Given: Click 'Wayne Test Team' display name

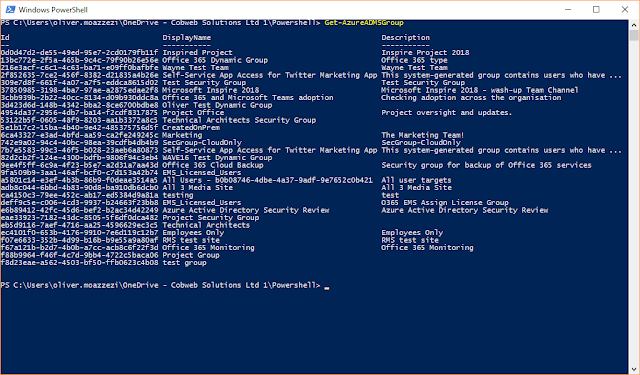Looking at the screenshot, I should pos(196,68).
